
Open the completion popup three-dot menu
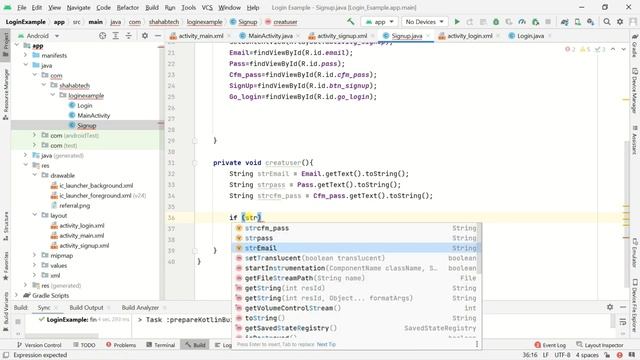[x=476, y=344]
